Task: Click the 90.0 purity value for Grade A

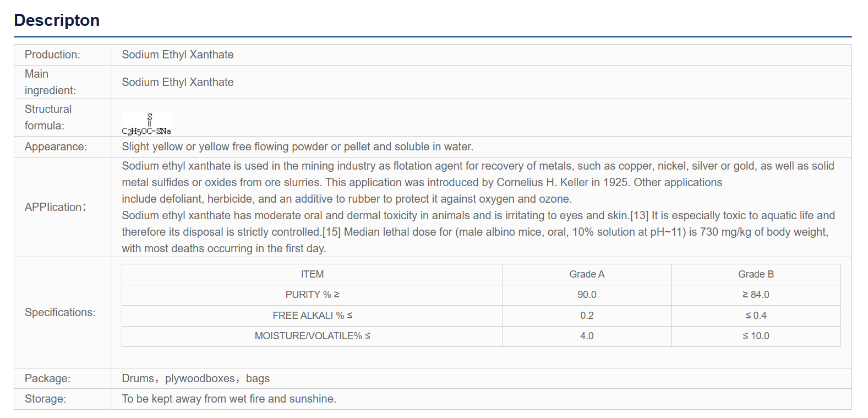Action: [x=587, y=295]
